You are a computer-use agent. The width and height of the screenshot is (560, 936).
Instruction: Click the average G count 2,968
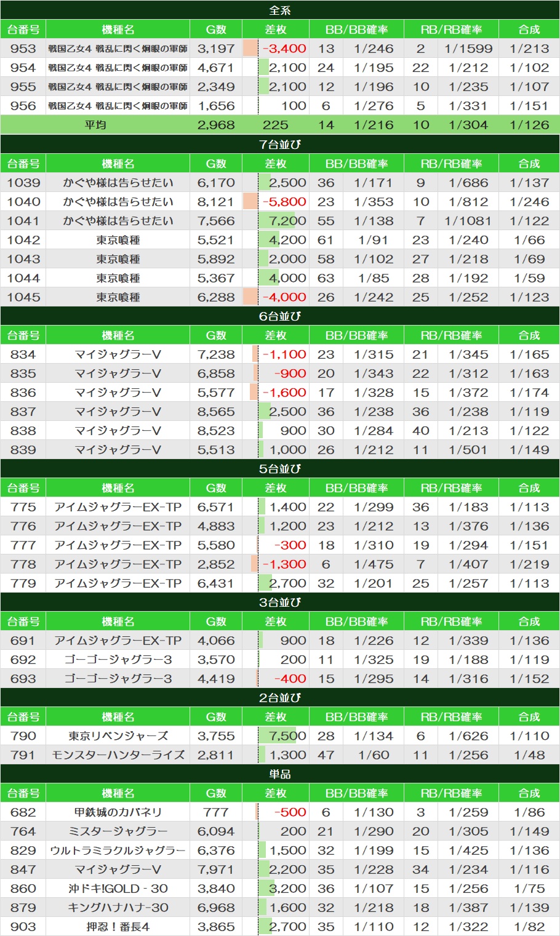216,125
